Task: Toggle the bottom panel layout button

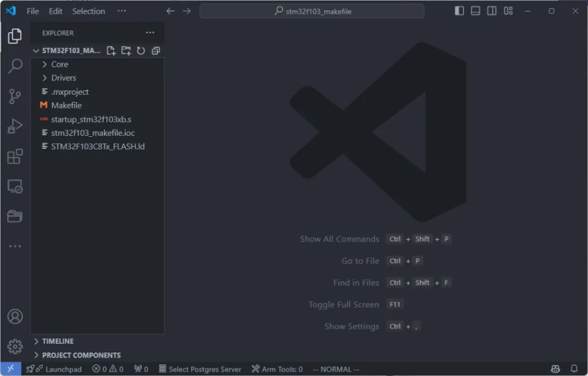Action: [x=475, y=11]
